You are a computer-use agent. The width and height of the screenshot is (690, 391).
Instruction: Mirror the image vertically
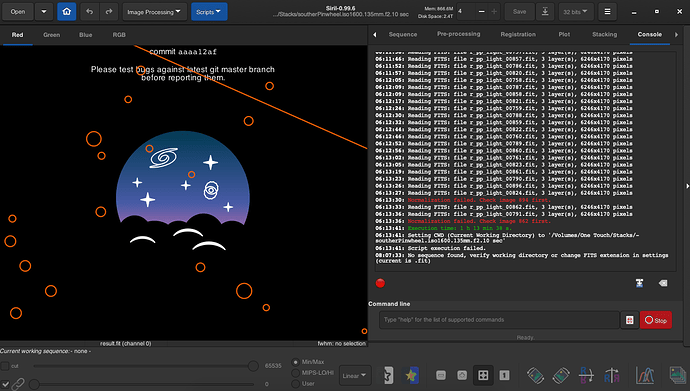click(587, 375)
